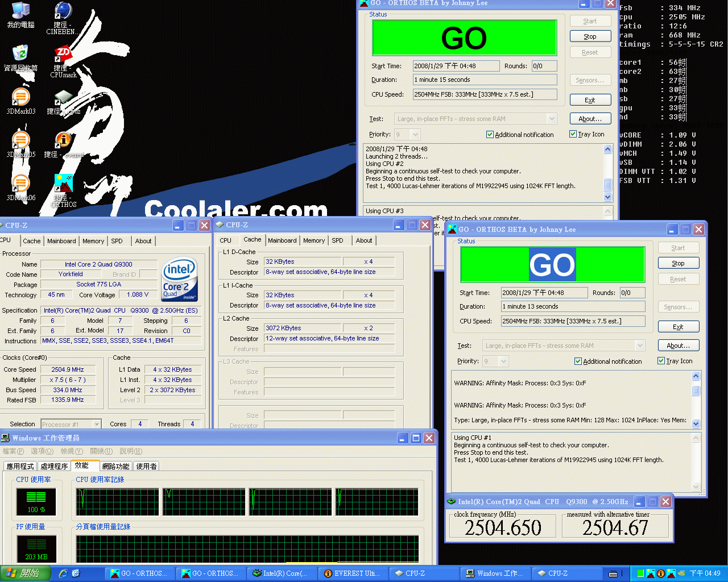The width and height of the screenshot is (728, 582).
Task: Open Test type dropdown in background ORTHOS window
Action: point(552,119)
